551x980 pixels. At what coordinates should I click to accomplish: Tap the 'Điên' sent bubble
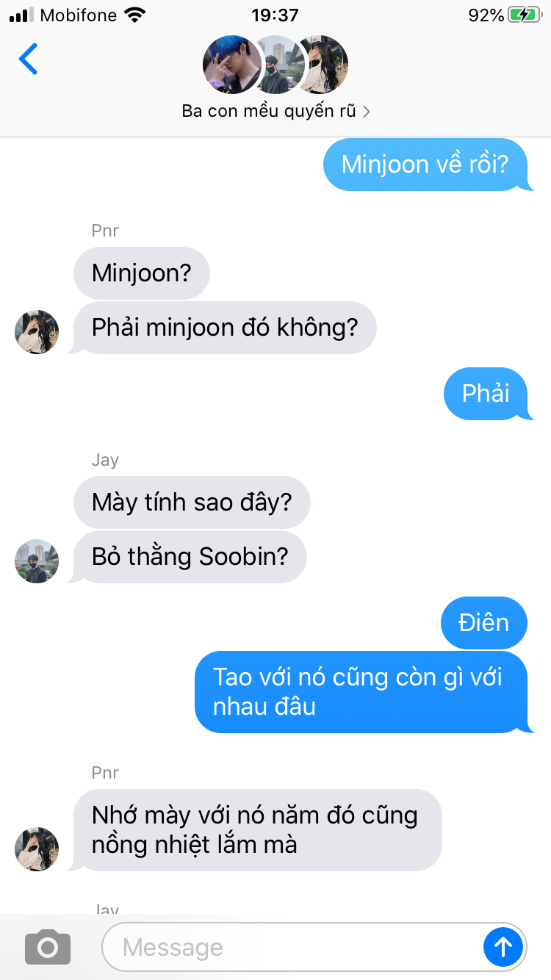tap(484, 623)
